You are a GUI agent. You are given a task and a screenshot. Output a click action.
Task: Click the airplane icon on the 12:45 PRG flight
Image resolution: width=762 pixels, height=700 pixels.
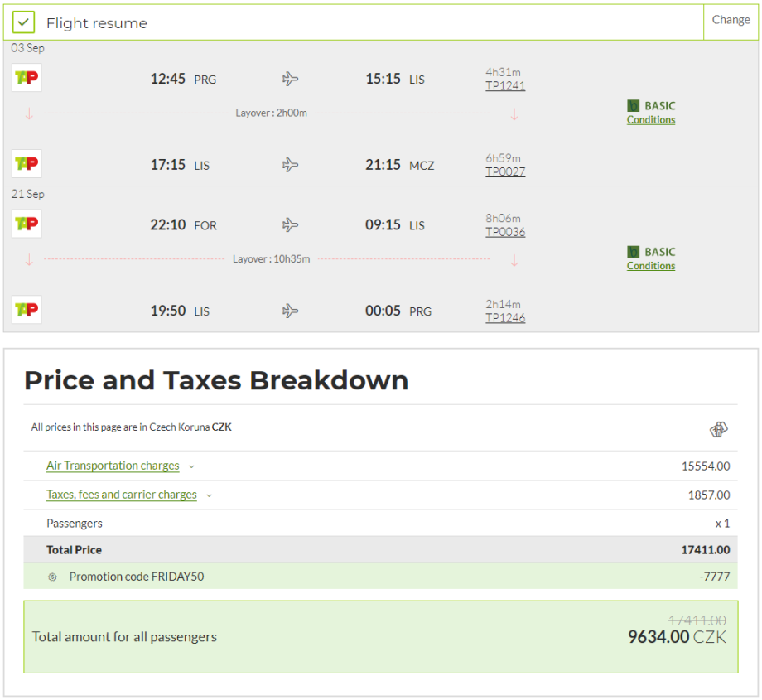point(290,80)
